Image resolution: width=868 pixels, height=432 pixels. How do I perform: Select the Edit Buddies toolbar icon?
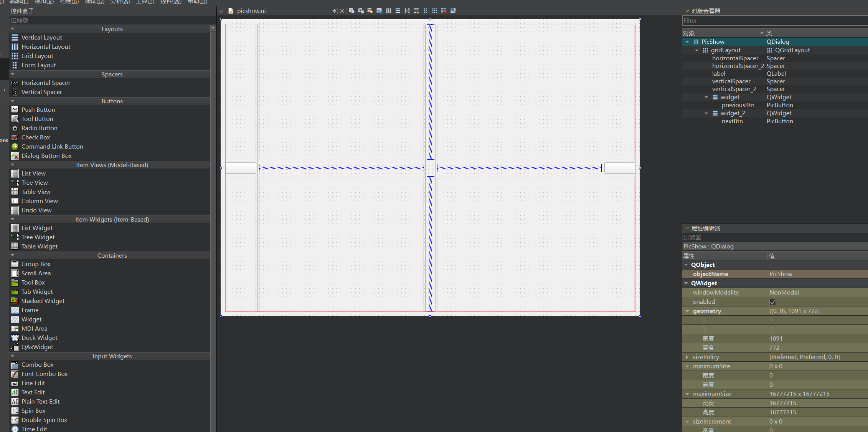370,11
